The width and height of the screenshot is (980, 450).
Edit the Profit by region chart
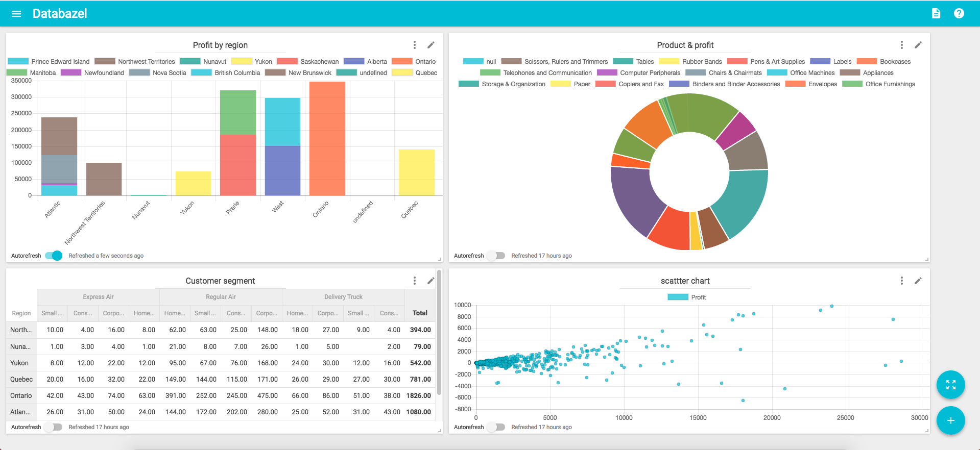click(x=431, y=45)
